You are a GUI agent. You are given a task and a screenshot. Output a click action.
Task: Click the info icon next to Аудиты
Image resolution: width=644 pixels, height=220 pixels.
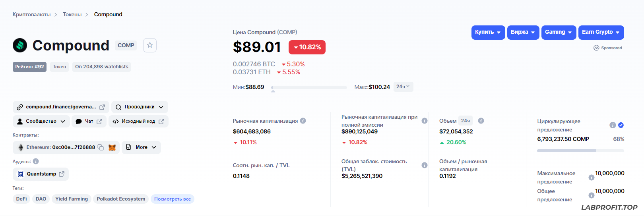(x=36, y=161)
